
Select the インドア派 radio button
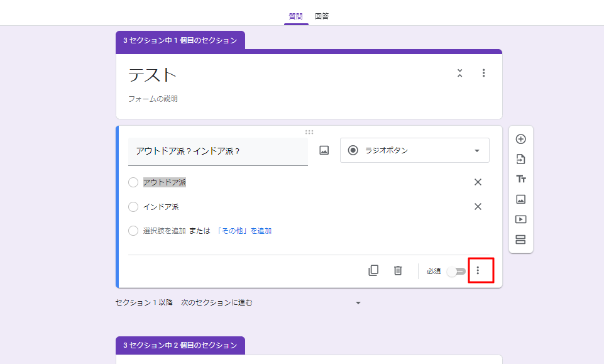point(133,207)
